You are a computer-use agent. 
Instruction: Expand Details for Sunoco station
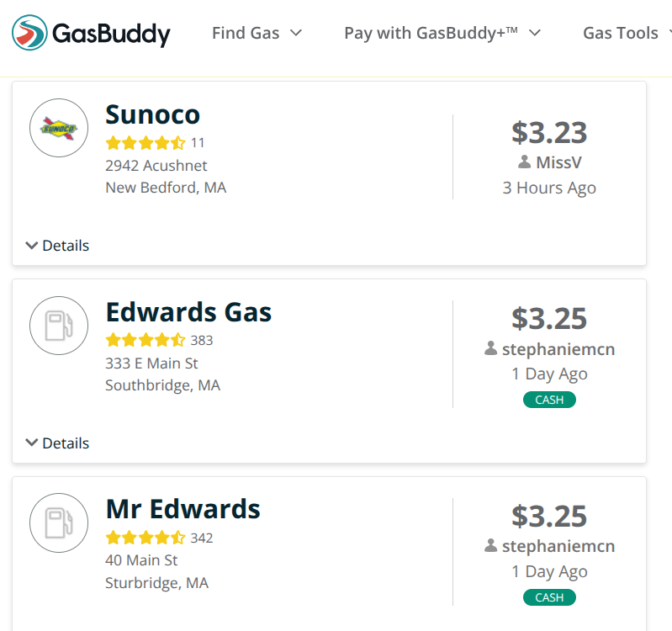point(57,246)
